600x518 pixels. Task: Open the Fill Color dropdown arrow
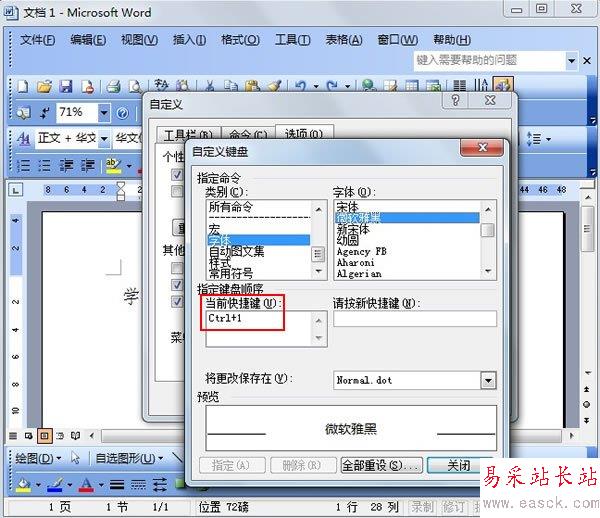[x=38, y=485]
